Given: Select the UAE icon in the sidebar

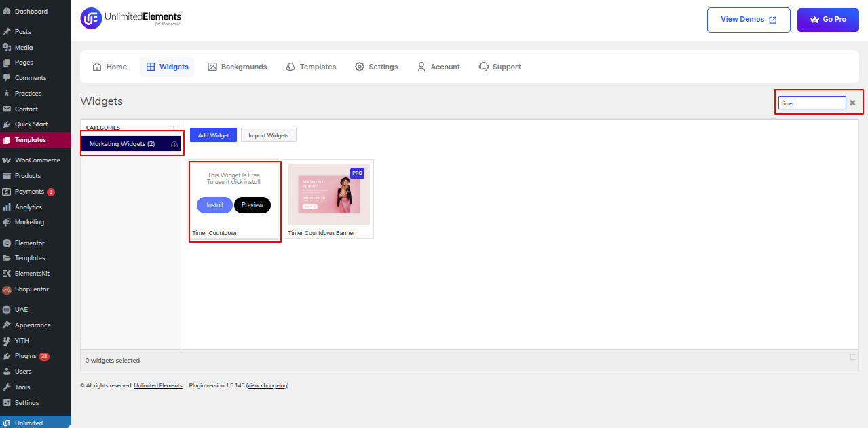Looking at the screenshot, I should coord(7,310).
